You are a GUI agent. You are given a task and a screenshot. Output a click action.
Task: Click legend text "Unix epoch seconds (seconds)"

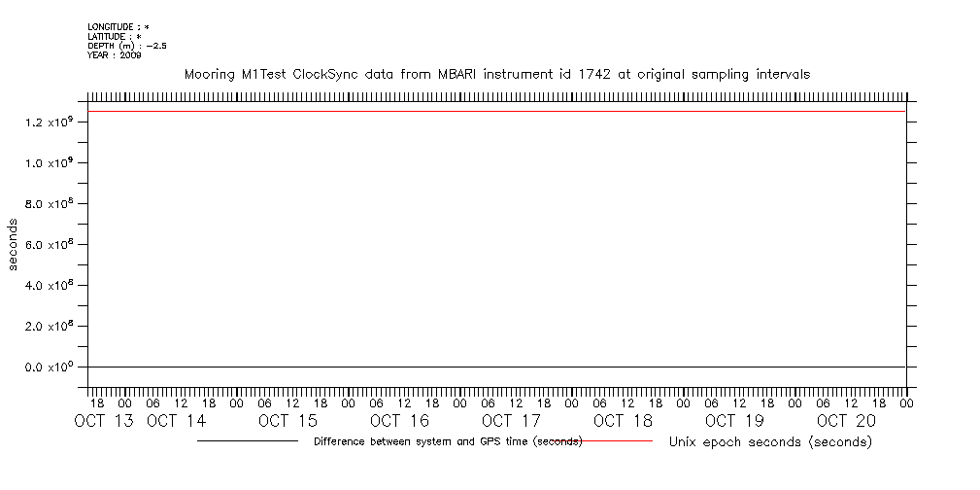pyautogui.click(x=770, y=441)
